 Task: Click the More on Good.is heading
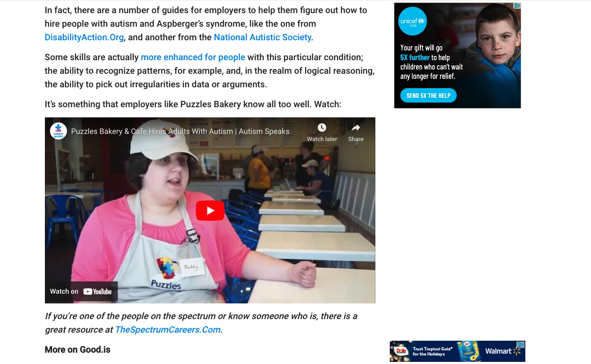pos(78,350)
